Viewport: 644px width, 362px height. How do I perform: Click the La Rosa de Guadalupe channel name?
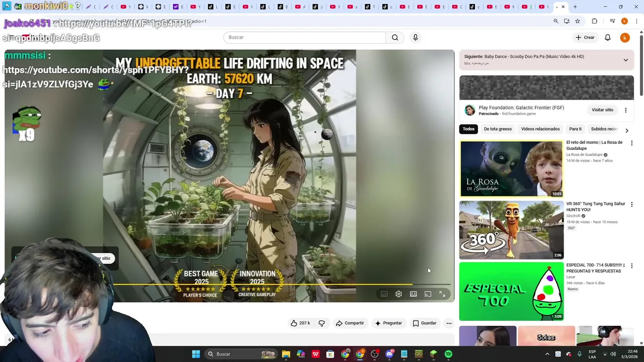tap(584, 155)
